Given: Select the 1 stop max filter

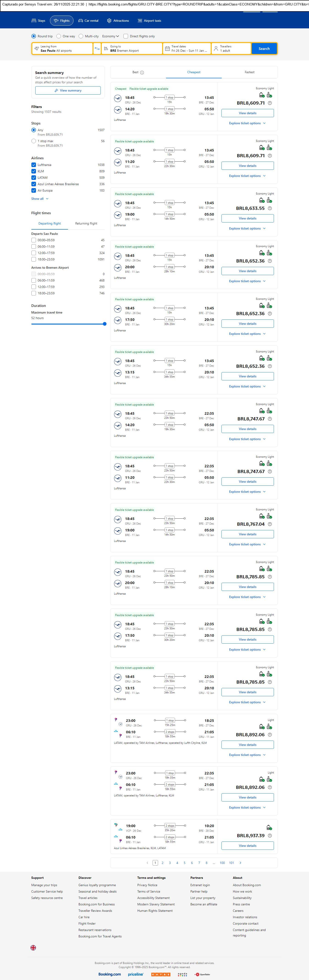Looking at the screenshot, I should [34, 141].
